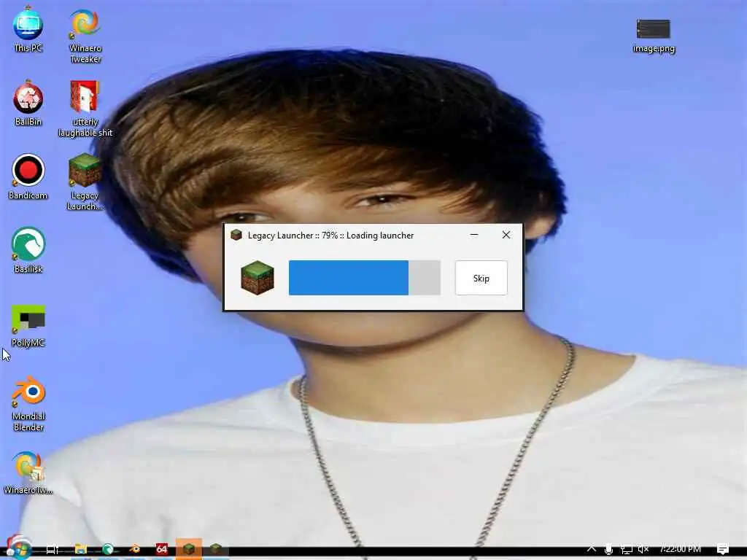747x560 pixels.
Task: Select the WinaeroTw... installer desktop icon
Action: (28, 473)
